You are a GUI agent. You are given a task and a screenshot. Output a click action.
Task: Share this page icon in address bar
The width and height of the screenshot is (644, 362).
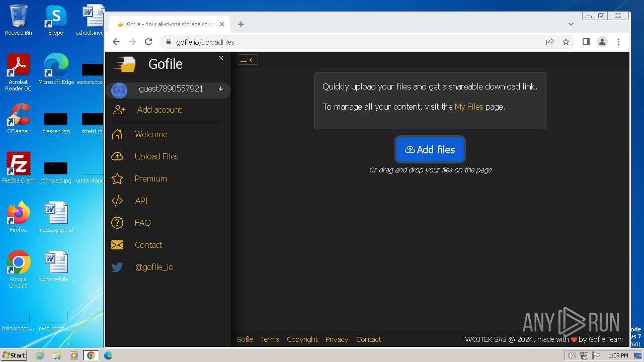(x=550, y=42)
